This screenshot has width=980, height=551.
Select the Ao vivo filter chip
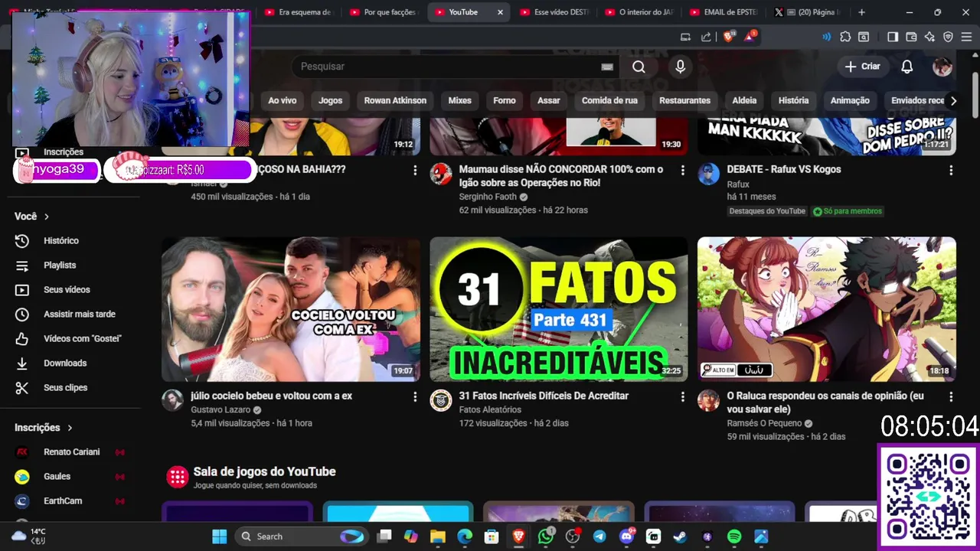(x=282, y=100)
